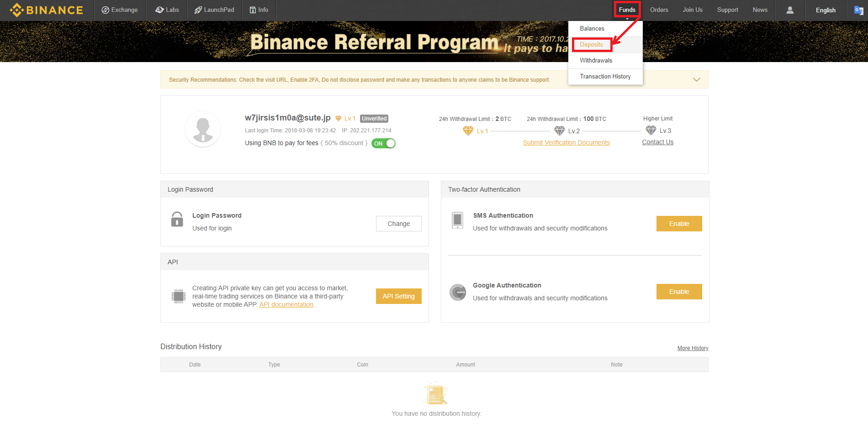Click the API chip icon

coord(179,296)
